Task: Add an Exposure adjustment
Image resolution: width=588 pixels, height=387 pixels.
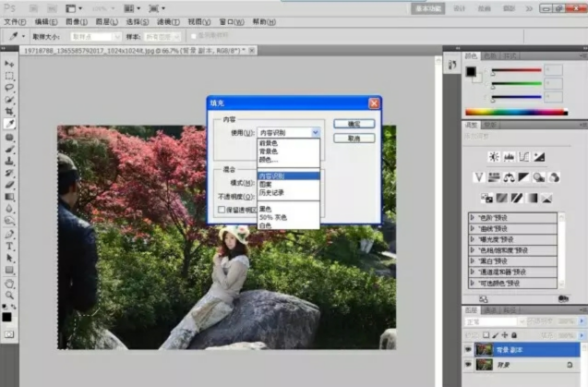Action: (x=539, y=157)
